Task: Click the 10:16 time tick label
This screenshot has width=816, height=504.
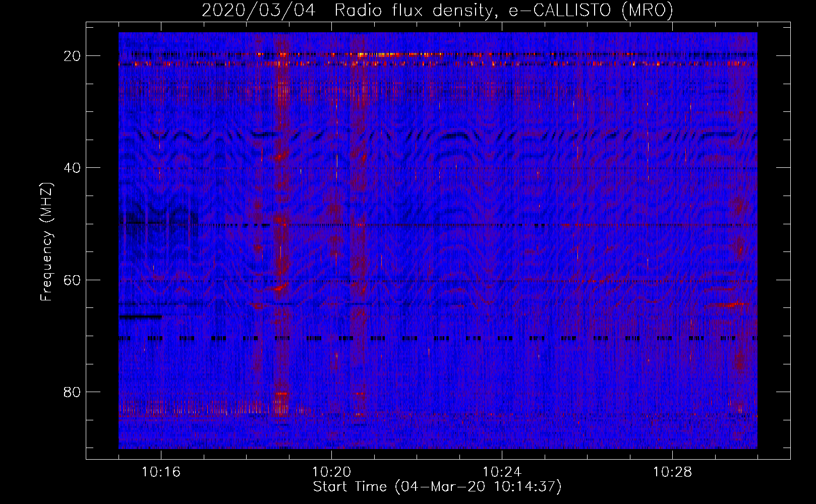Action: [x=161, y=472]
